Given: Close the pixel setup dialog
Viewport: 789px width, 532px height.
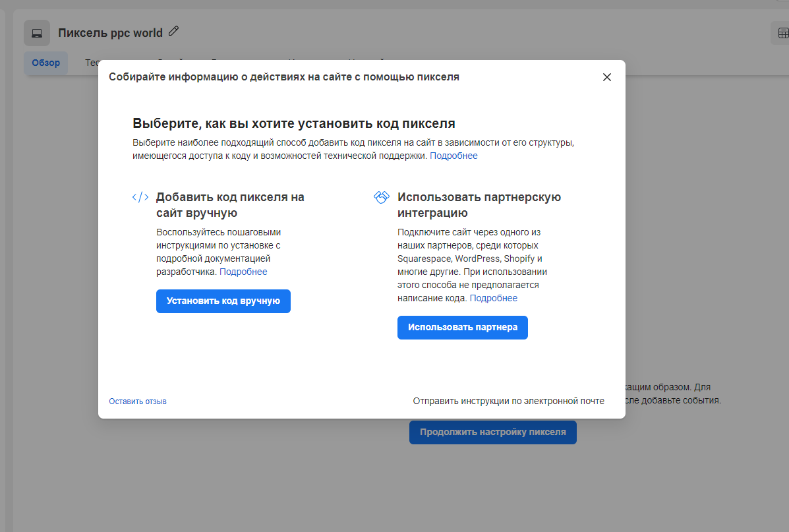Looking at the screenshot, I should (607, 77).
